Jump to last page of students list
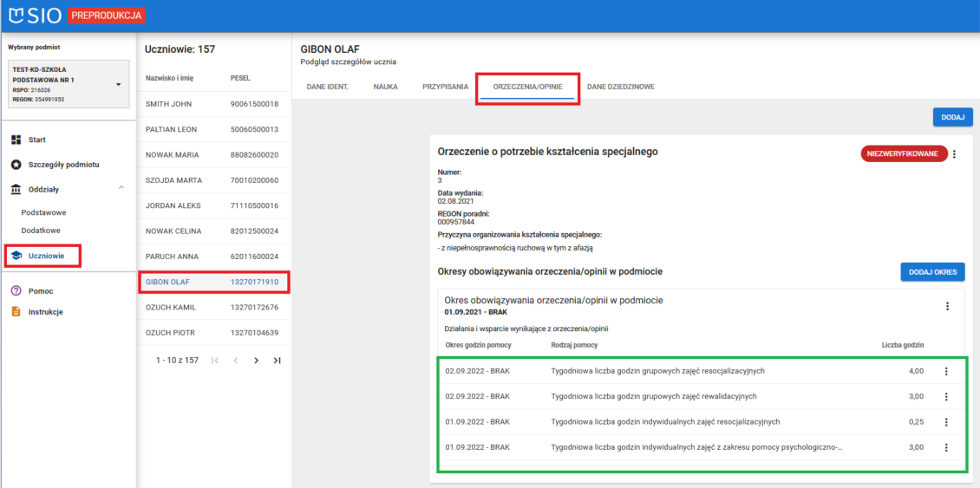 277,360
